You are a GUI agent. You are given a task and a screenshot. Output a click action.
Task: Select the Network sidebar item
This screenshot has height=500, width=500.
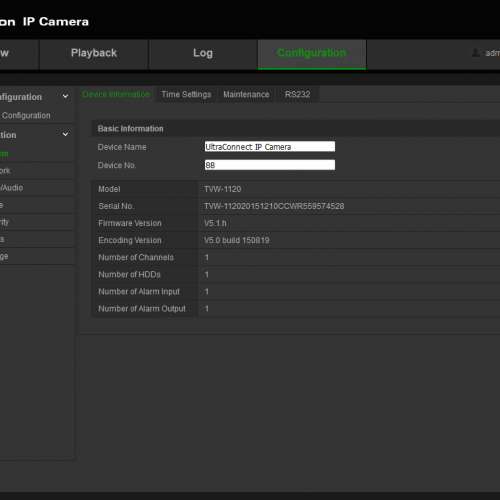[x=5, y=171]
